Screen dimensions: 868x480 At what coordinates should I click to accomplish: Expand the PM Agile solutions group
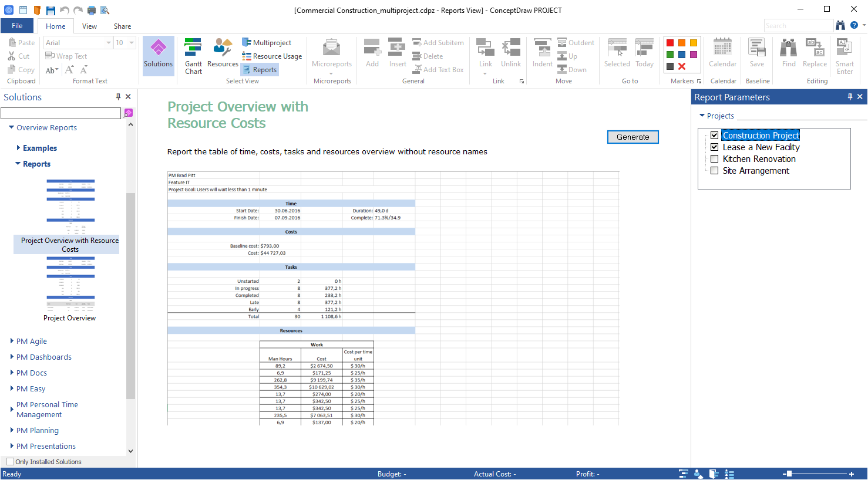[12, 341]
